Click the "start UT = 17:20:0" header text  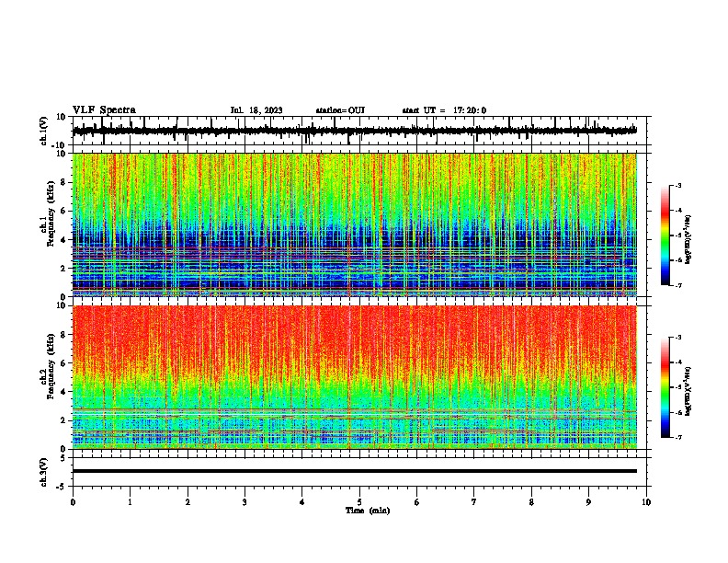pyautogui.click(x=444, y=110)
